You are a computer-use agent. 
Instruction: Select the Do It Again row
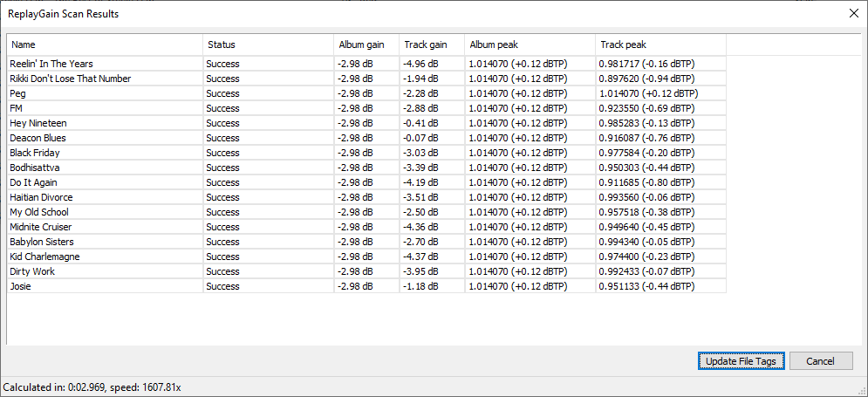(x=366, y=182)
